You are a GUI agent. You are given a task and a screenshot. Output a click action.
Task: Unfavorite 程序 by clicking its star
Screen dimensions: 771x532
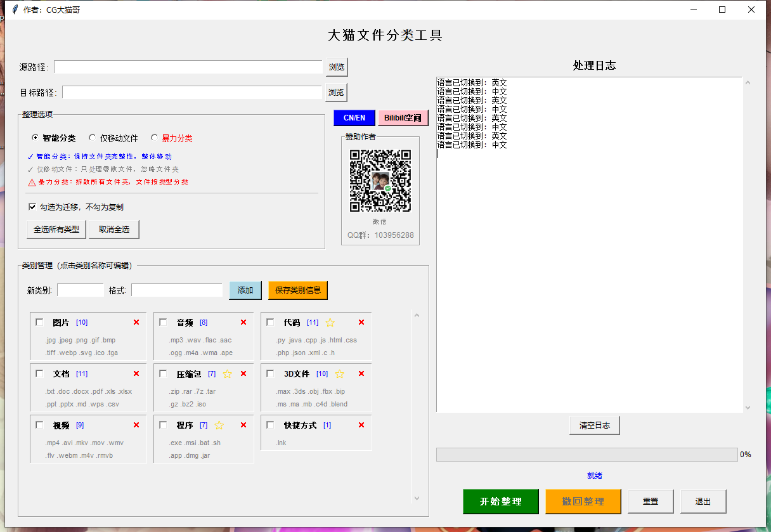pyautogui.click(x=219, y=425)
